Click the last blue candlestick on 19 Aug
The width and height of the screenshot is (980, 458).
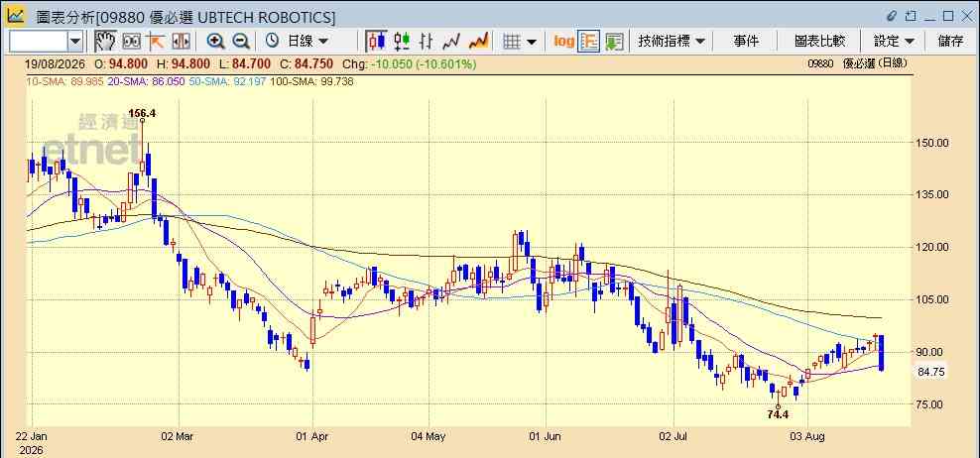(x=881, y=353)
